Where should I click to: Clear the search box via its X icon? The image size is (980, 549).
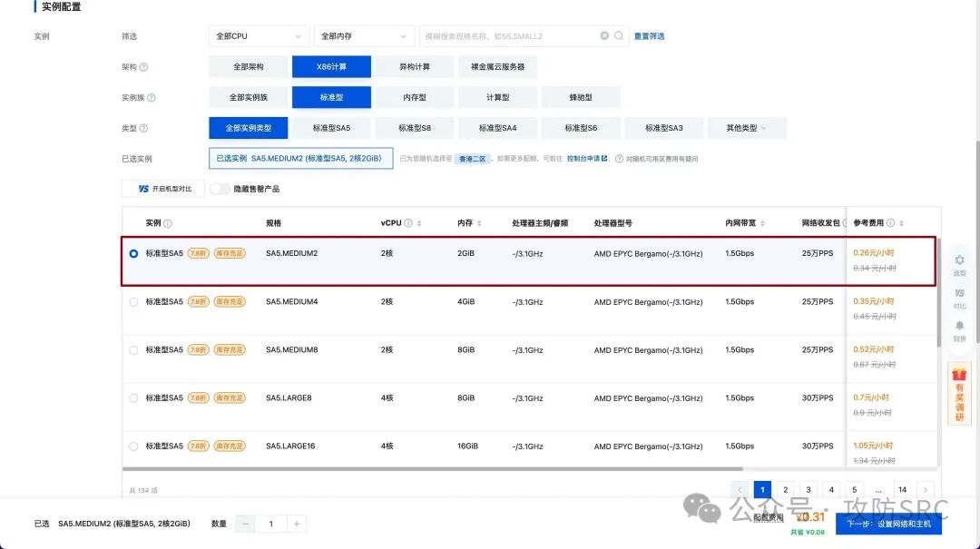(x=604, y=35)
